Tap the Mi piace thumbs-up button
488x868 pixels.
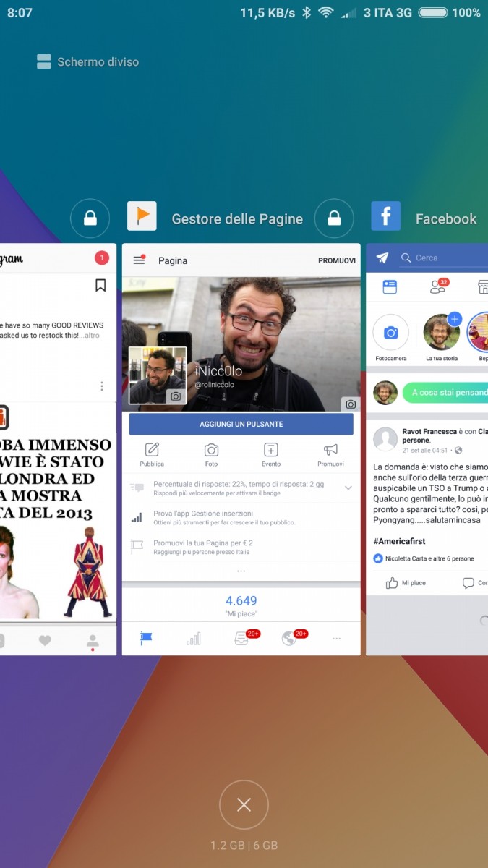coord(406,582)
